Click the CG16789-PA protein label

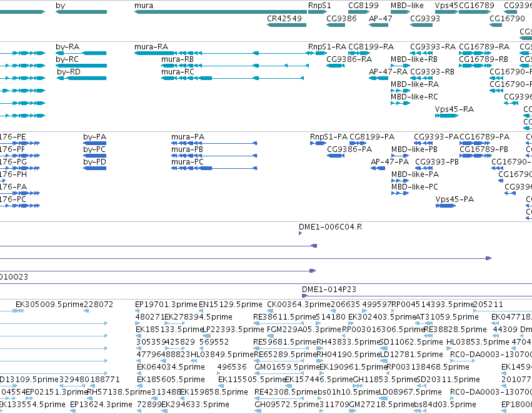coord(484,137)
